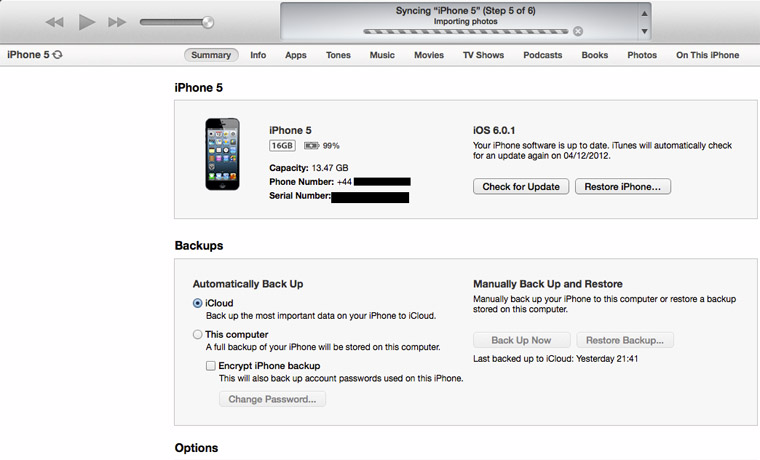Image resolution: width=760 pixels, height=460 pixels.
Task: Switch to the Info tab
Action: tap(258, 55)
